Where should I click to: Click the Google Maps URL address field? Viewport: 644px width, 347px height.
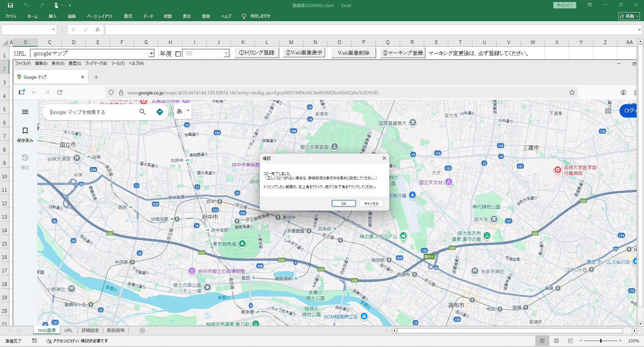click(342, 93)
